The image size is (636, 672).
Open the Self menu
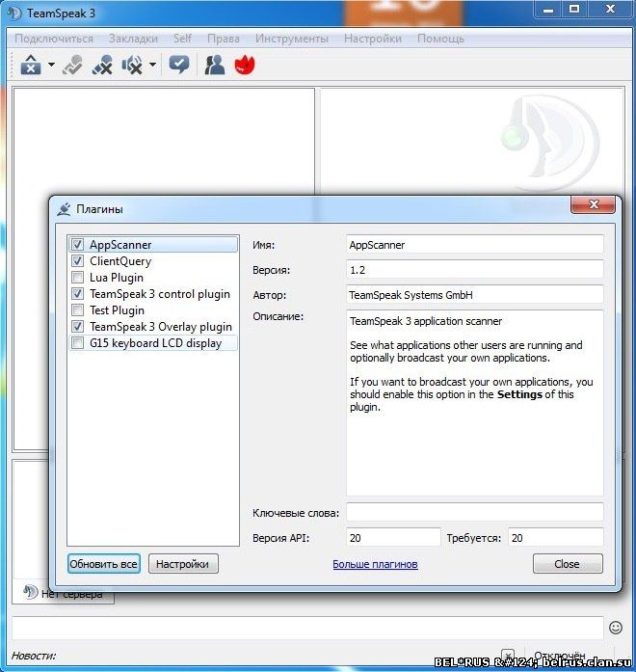(x=182, y=39)
